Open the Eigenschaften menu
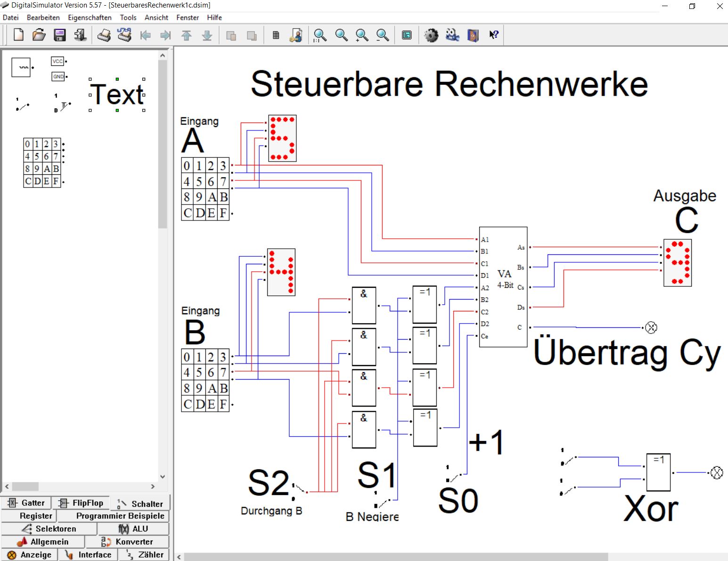 (90, 17)
